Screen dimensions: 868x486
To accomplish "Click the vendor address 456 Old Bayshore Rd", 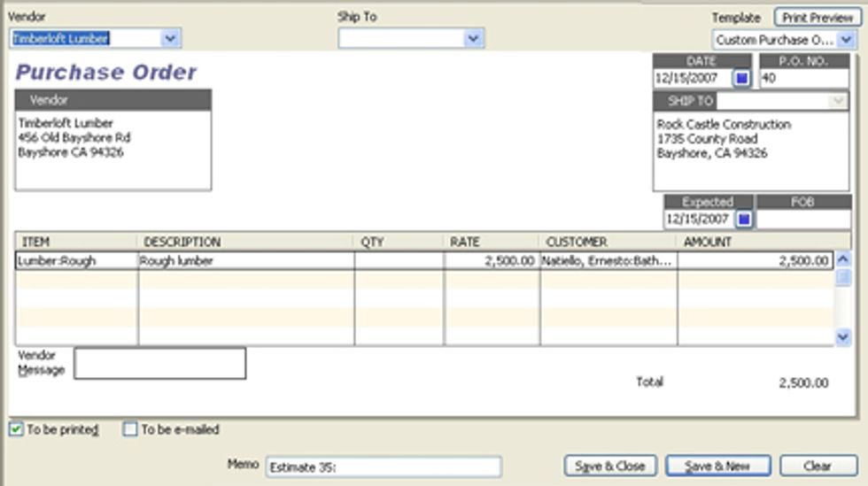I will coord(74,137).
